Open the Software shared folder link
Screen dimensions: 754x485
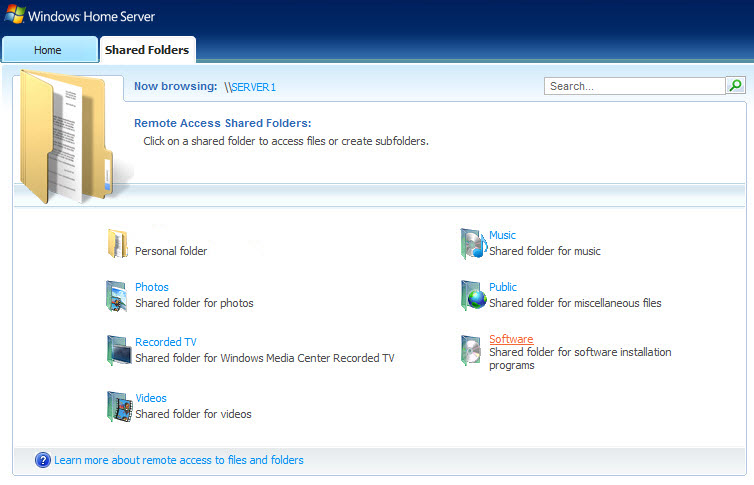coord(511,340)
